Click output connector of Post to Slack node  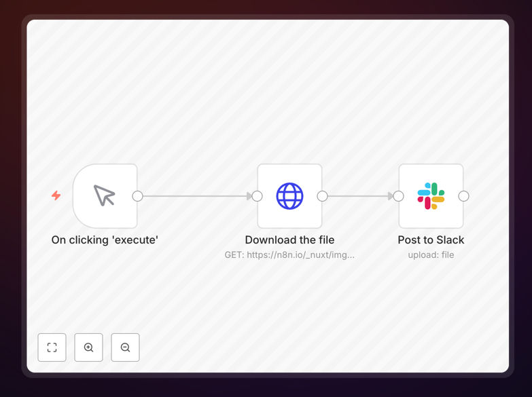[x=463, y=196]
